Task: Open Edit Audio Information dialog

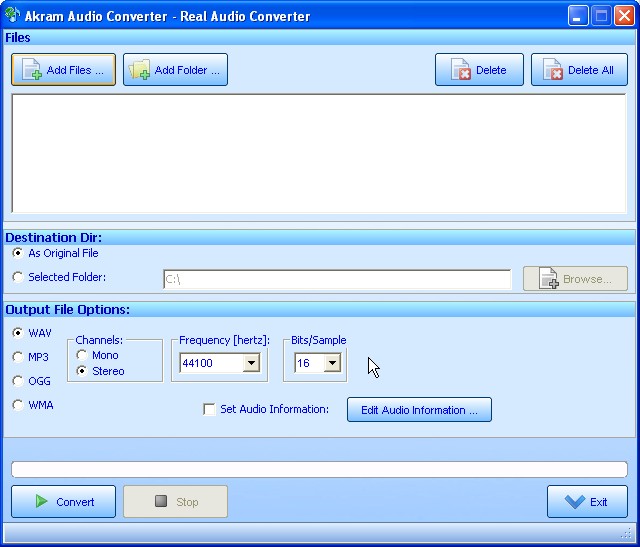Action: [419, 409]
